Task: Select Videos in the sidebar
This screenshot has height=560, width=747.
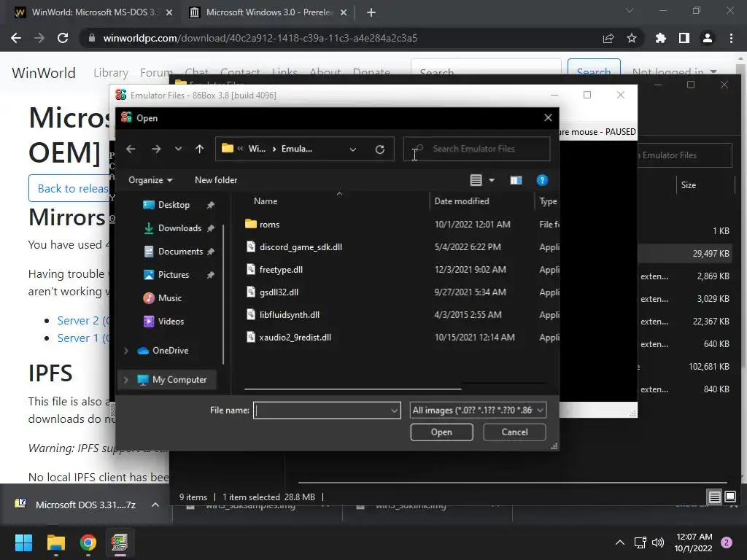Action: (x=171, y=322)
